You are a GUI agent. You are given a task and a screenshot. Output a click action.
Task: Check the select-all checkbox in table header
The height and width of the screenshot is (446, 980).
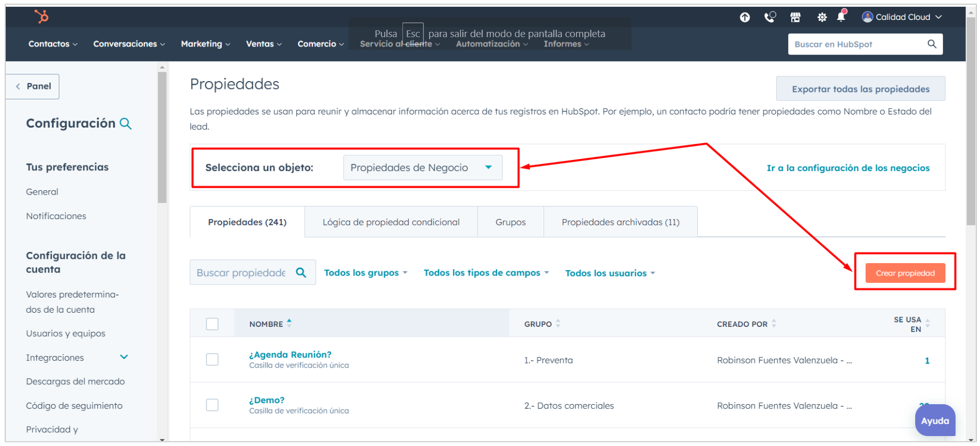212,324
